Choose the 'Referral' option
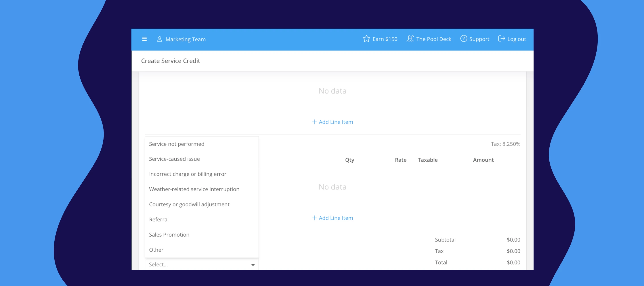The width and height of the screenshot is (644, 286). click(159, 220)
